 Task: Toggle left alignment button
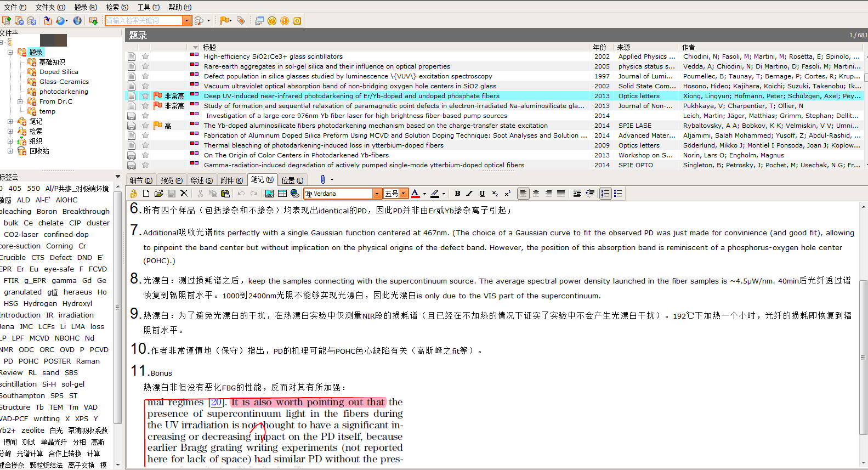point(524,194)
